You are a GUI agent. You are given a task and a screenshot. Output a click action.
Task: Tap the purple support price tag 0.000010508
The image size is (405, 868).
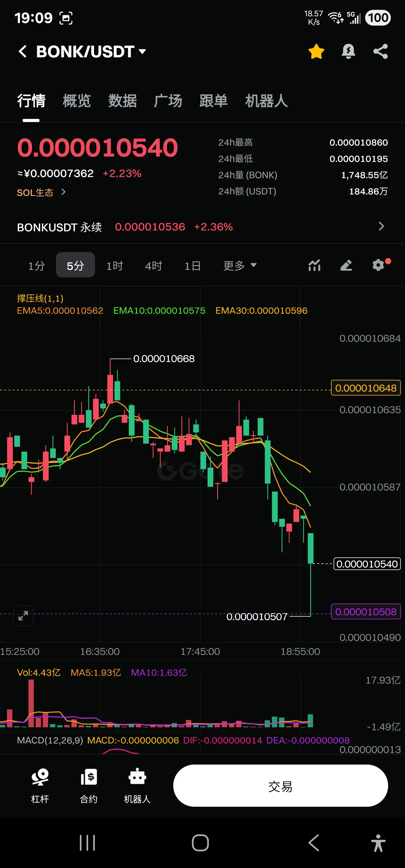coord(366,612)
